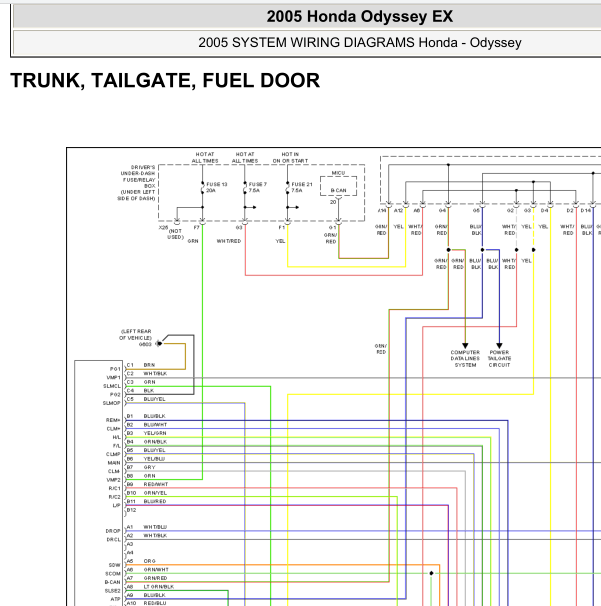601x606 pixels.
Task: Click the "G603" ground point label
Action: [145, 344]
